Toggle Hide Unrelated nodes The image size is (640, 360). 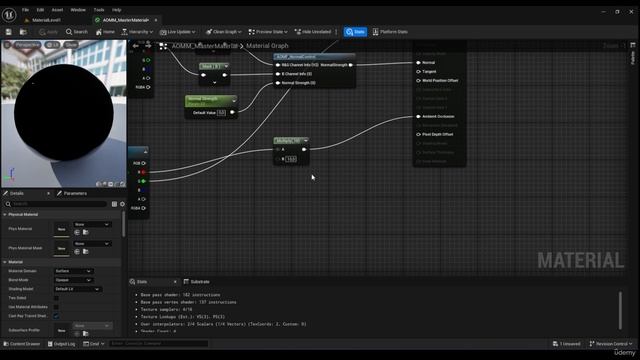point(313,32)
